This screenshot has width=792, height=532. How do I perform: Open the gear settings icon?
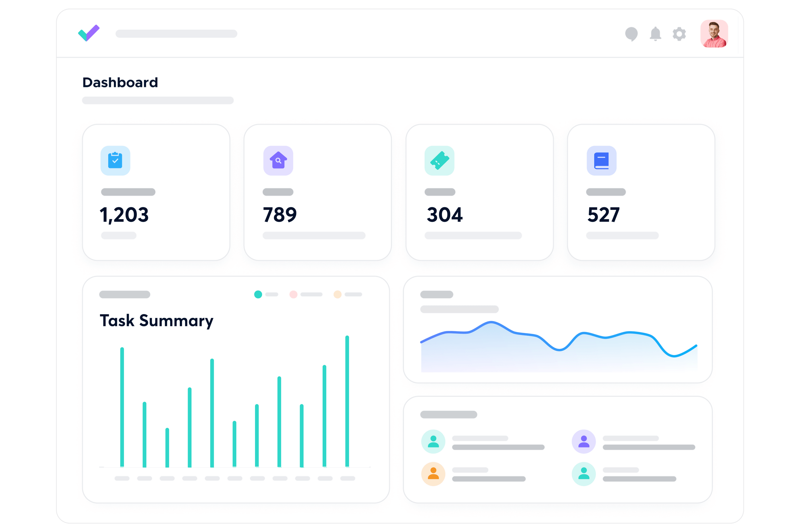[x=679, y=34]
